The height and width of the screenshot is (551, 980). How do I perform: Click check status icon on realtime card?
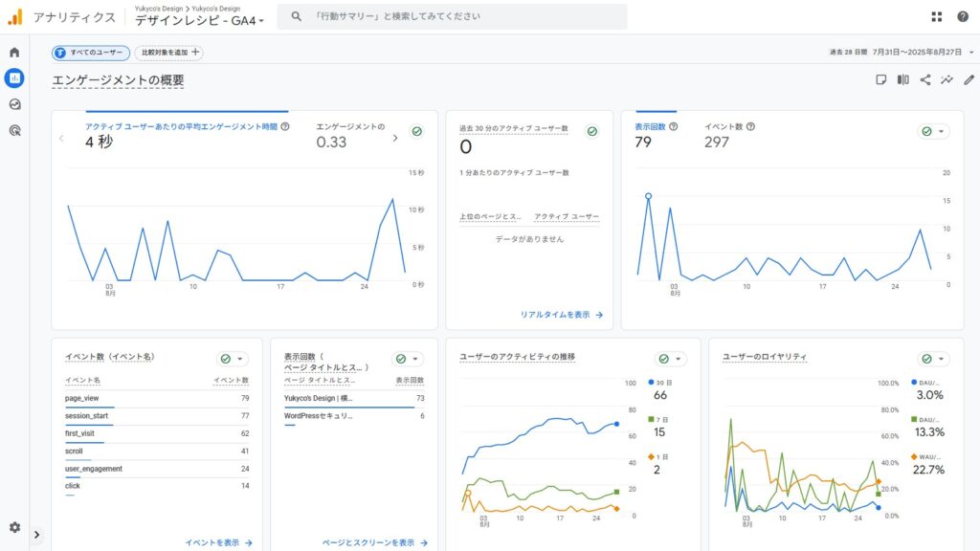point(591,131)
